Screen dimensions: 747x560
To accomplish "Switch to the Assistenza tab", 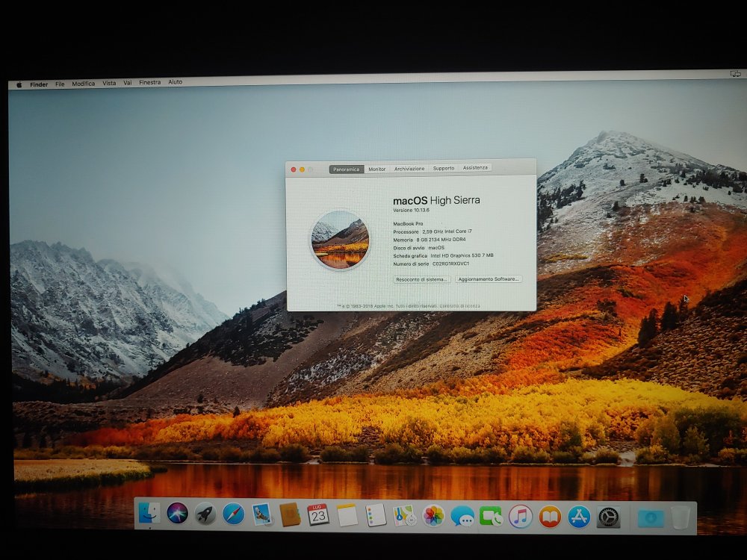I will pyautogui.click(x=475, y=167).
